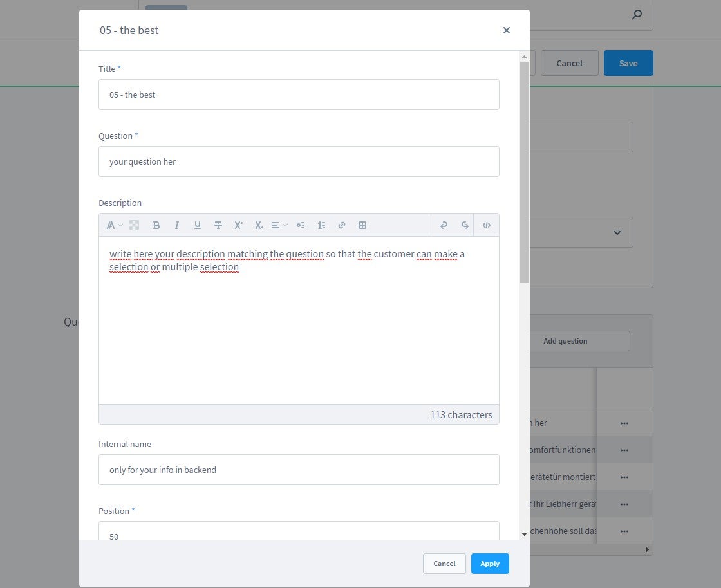This screenshot has height=588, width=721.
Task: Open the text color picker swatch
Action: [x=134, y=225]
